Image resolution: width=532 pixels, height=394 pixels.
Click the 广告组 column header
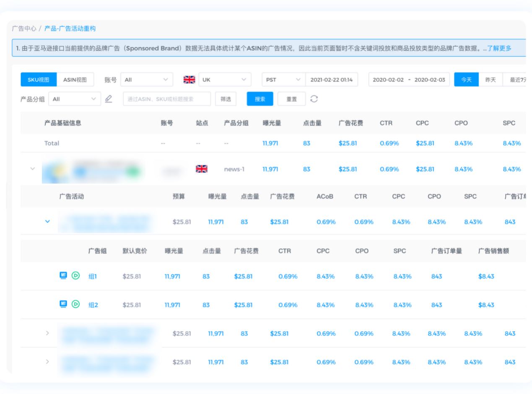[x=97, y=251]
